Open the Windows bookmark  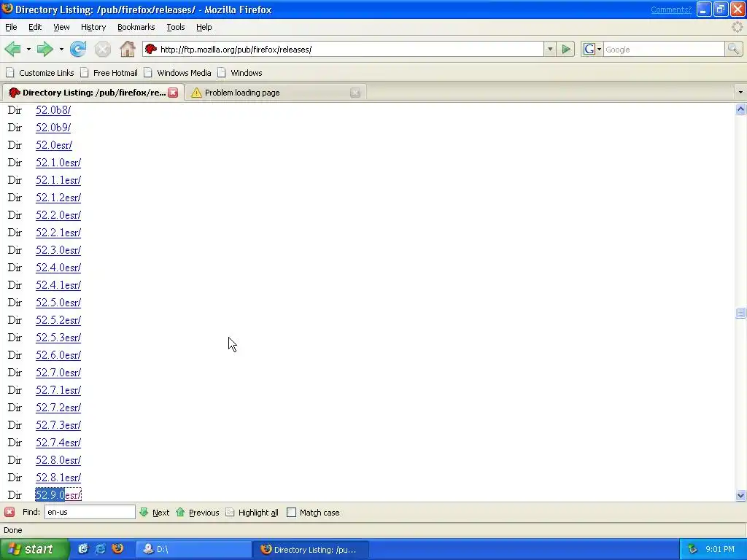point(239,73)
